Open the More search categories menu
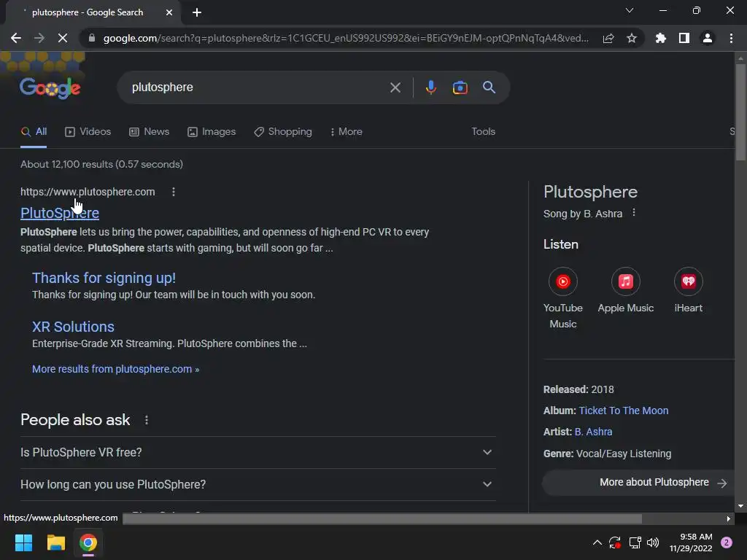The width and height of the screenshot is (747, 560). pos(347,132)
